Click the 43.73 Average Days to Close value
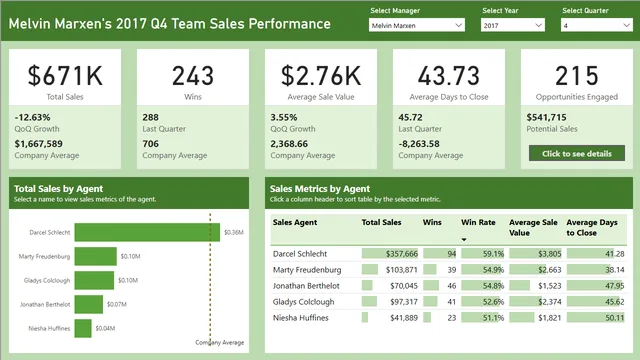Screen dimensions: 640x360 (x=449, y=76)
